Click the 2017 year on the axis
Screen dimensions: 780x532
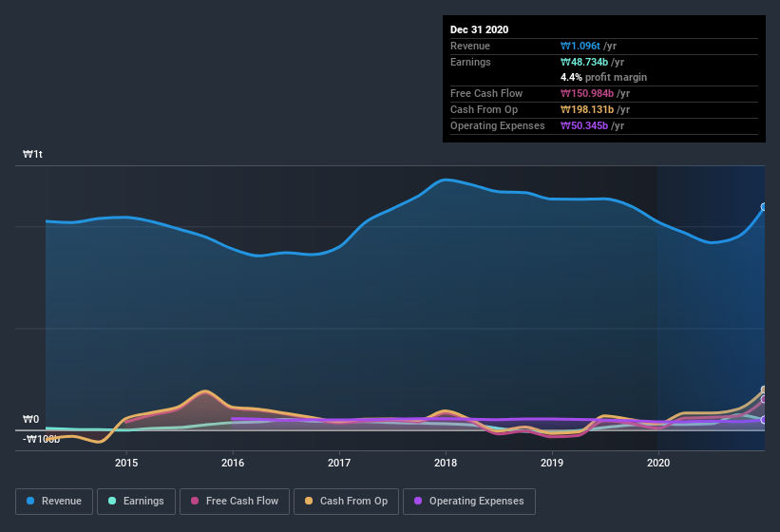[339, 463]
